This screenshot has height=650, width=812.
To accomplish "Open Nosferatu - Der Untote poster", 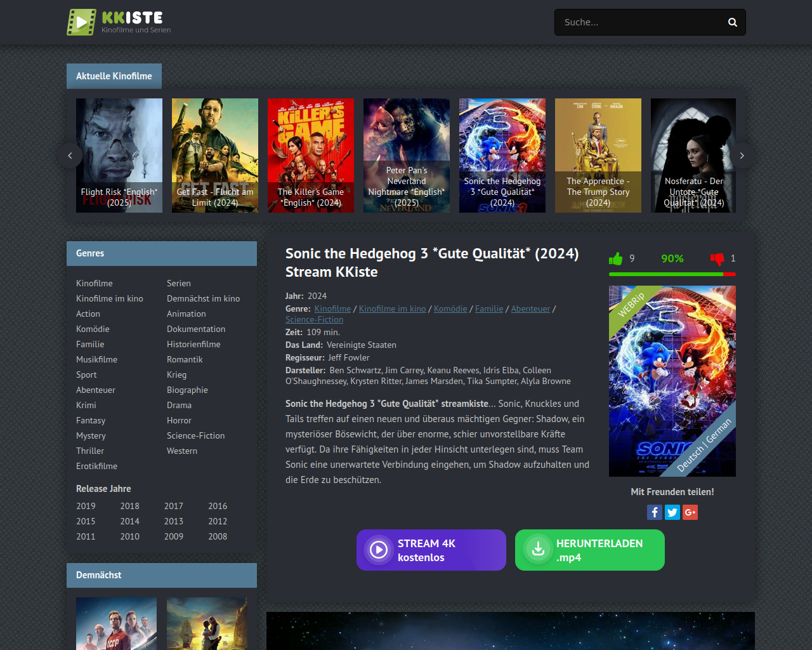I will click(693, 156).
